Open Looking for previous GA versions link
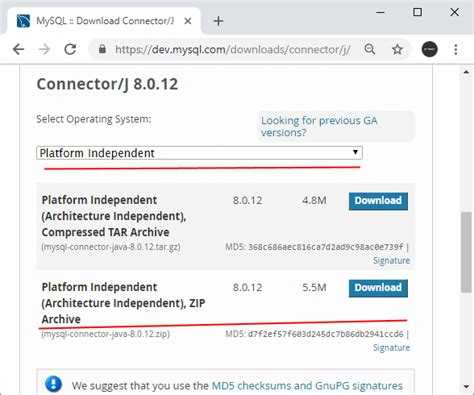474x395 pixels. 319,126
